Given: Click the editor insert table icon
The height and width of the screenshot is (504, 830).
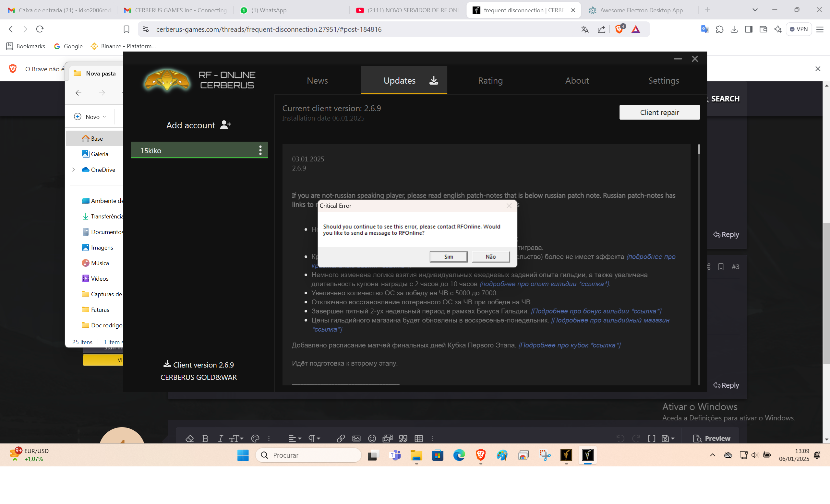Looking at the screenshot, I should [418, 438].
